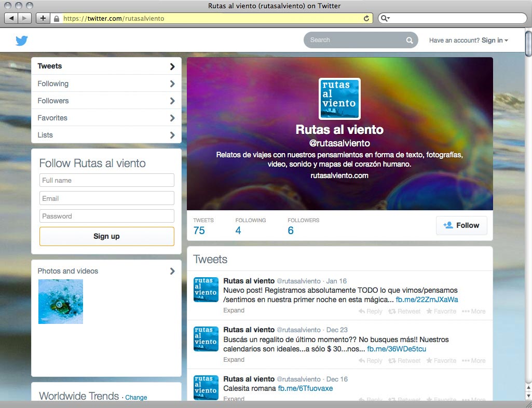Add bookmark with plus button

point(43,18)
